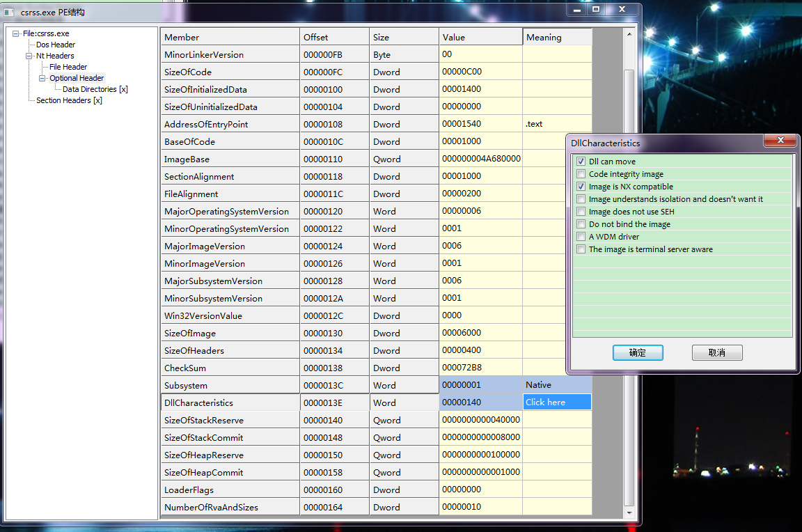The height and width of the screenshot is (532, 802).
Task: Enable the 'A WDM driver' flag
Action: (581, 237)
